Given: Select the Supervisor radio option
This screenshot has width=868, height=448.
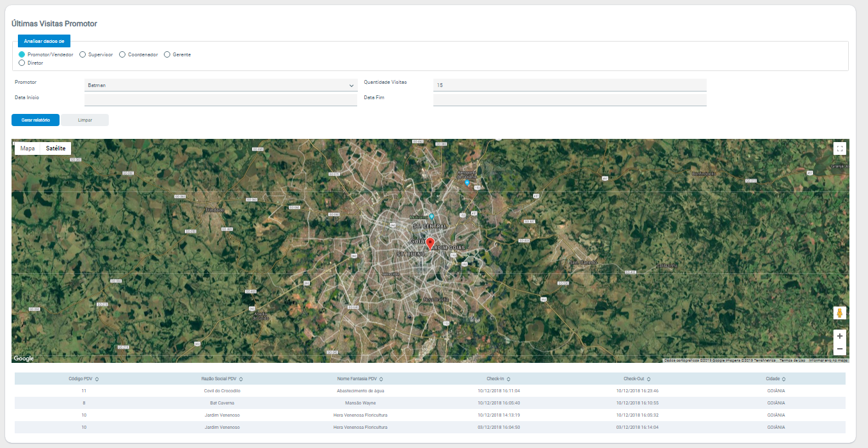Looking at the screenshot, I should (83, 54).
